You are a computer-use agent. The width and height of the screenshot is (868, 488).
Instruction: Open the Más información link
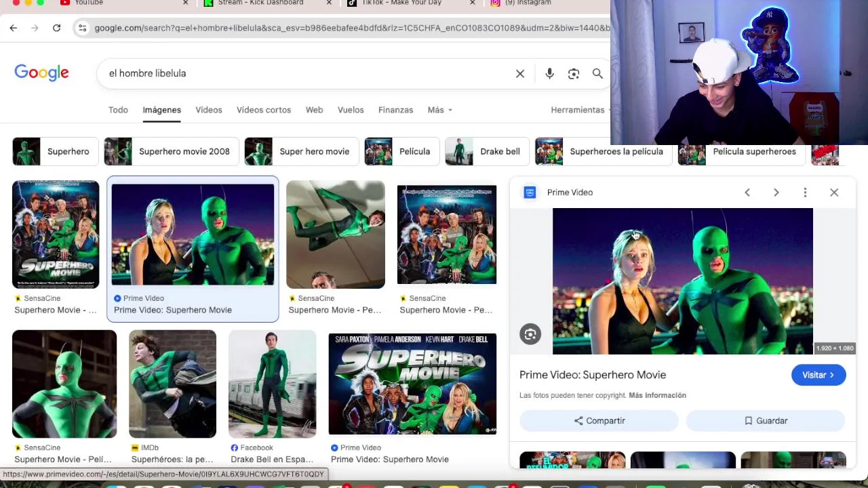coord(657,395)
